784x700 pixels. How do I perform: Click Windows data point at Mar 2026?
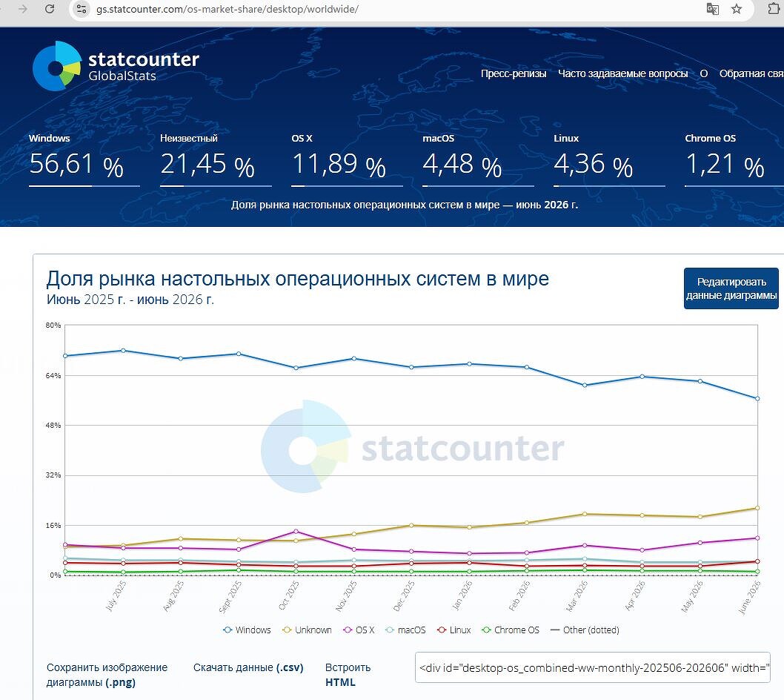click(x=585, y=386)
